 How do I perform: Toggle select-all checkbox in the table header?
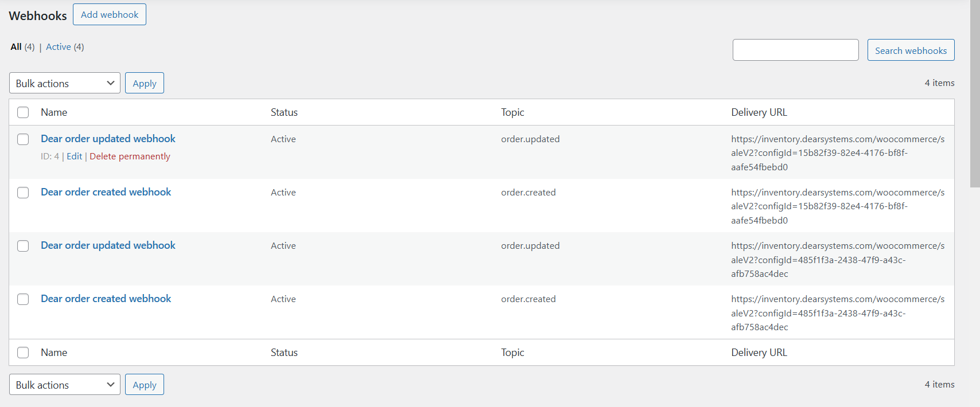[x=23, y=112]
